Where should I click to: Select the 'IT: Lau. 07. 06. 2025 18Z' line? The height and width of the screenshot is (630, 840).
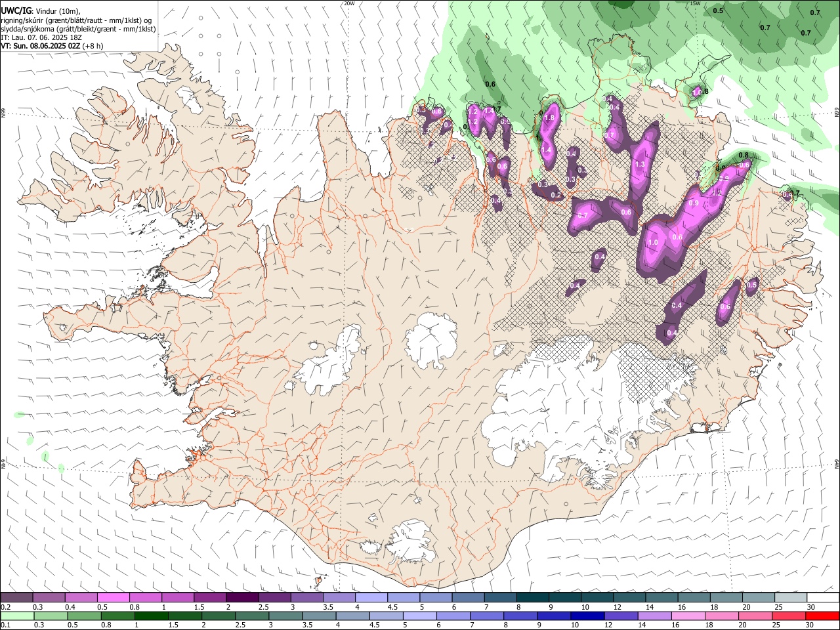(x=41, y=37)
